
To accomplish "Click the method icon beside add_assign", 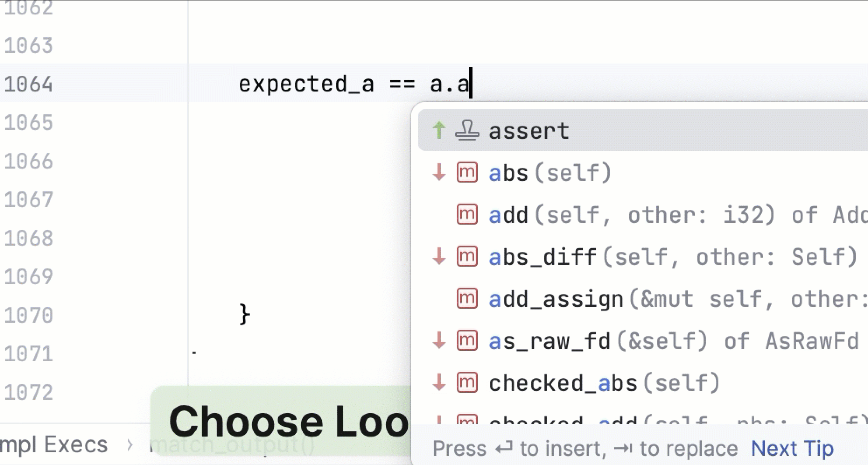I will (467, 299).
